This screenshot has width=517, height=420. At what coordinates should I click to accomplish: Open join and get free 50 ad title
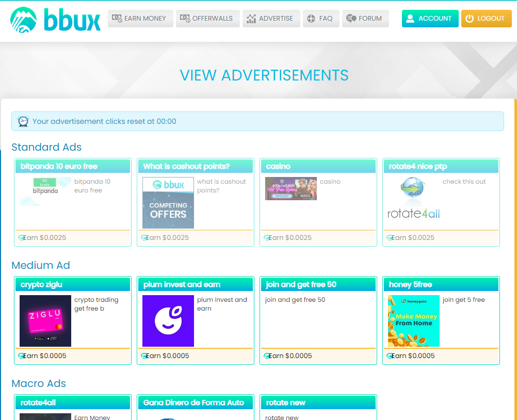coord(301,284)
